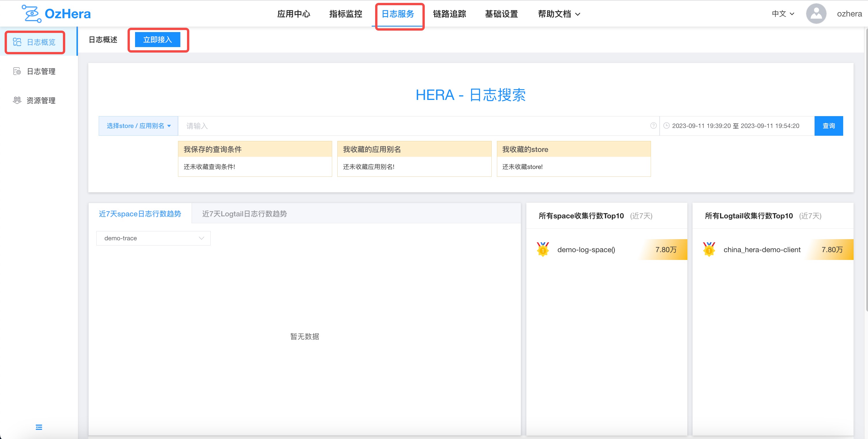Expand the 帮助文档 menu

point(559,14)
